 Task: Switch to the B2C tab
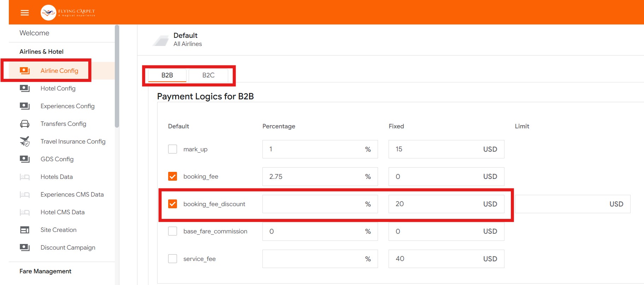coord(208,75)
